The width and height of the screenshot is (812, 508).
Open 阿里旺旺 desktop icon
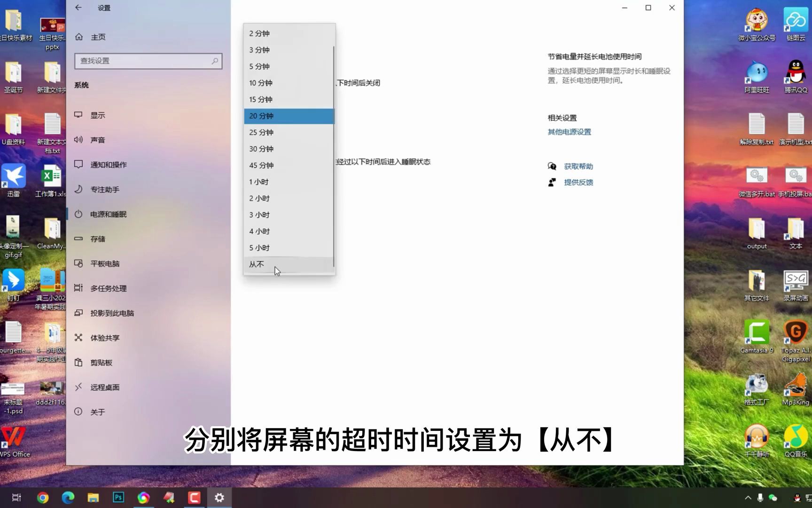click(757, 77)
